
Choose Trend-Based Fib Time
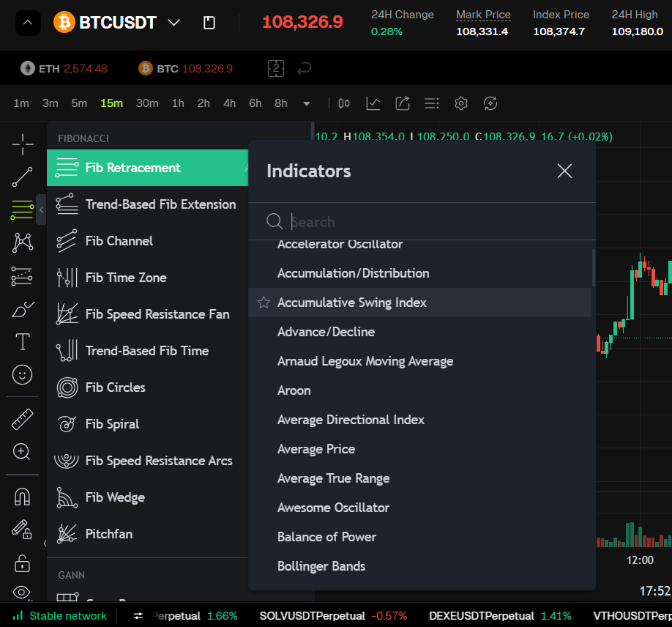[147, 351]
